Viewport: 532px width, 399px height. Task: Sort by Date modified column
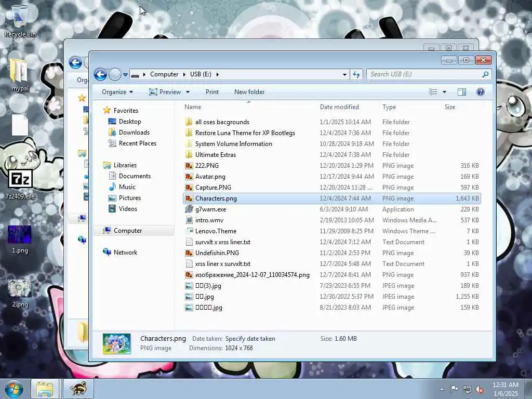tap(348, 107)
